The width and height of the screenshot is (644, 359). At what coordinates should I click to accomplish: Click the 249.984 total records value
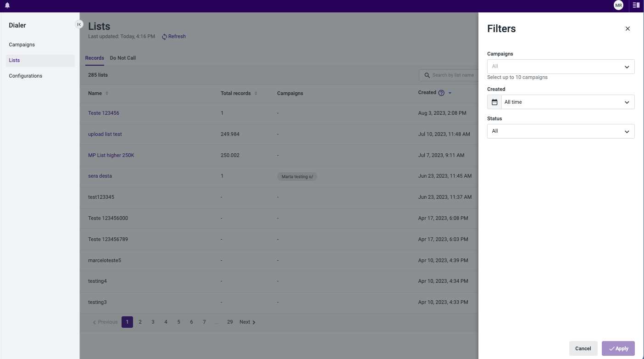(x=230, y=134)
